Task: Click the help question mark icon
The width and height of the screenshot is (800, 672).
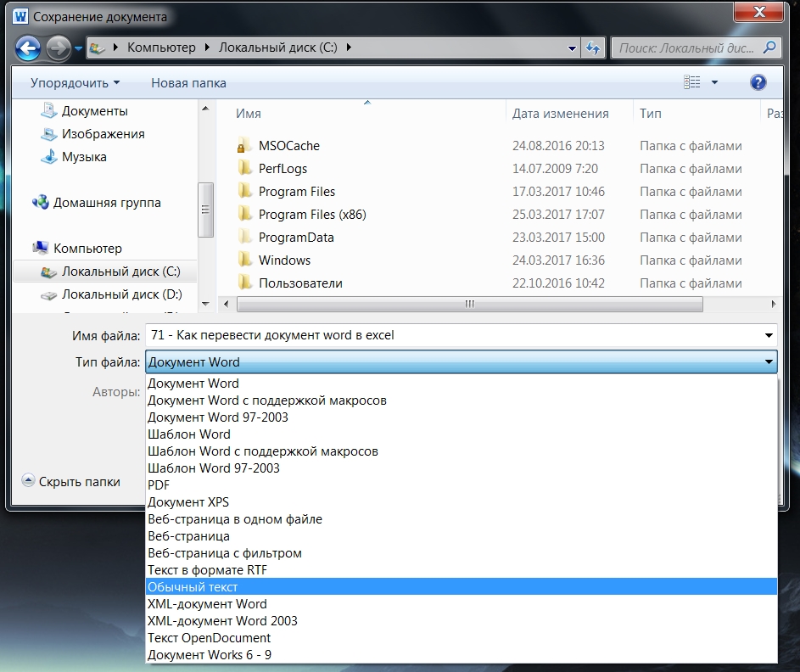Action: (x=758, y=82)
